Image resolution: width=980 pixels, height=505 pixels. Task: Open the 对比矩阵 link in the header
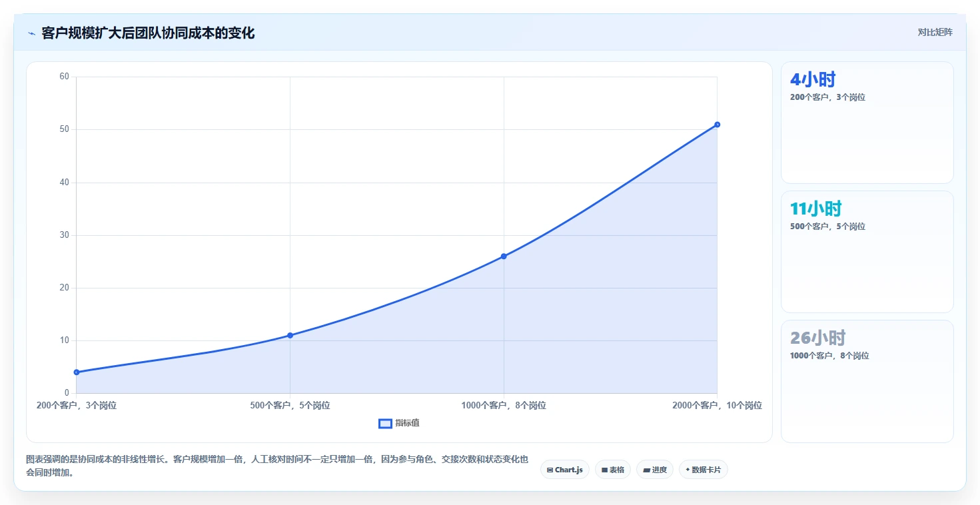(x=935, y=32)
